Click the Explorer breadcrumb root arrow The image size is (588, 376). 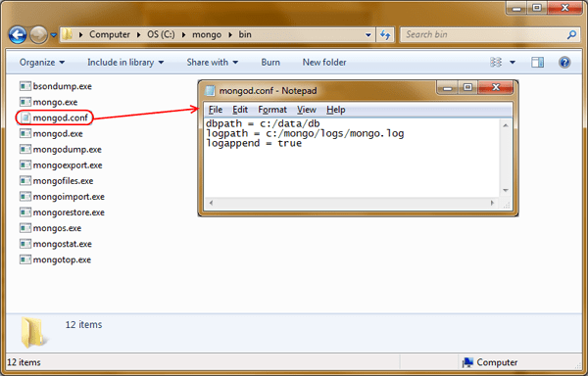[80, 35]
